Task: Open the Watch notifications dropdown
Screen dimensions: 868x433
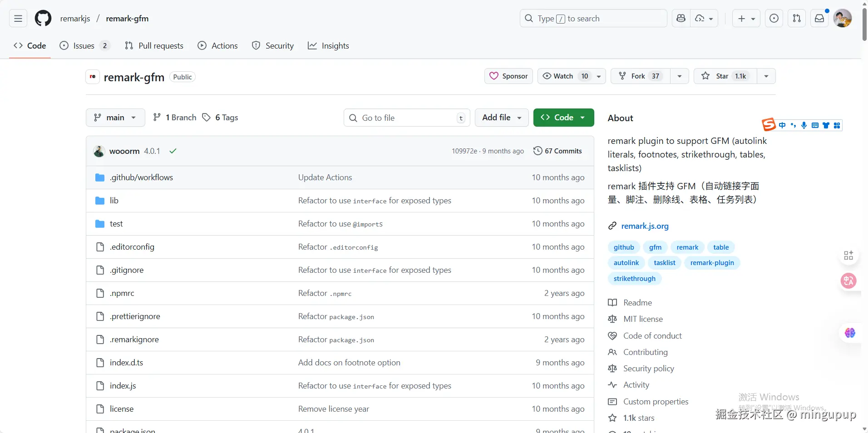Action: pyautogui.click(x=572, y=76)
